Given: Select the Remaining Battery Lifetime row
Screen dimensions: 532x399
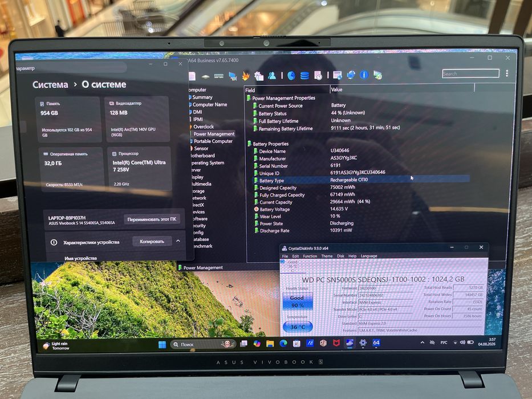Looking at the screenshot, I should [362, 128].
